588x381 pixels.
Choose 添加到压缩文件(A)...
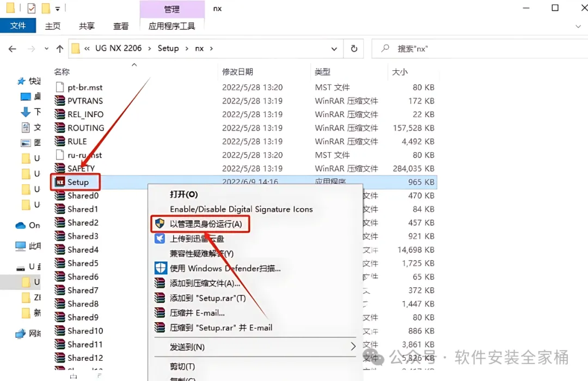[x=205, y=283]
